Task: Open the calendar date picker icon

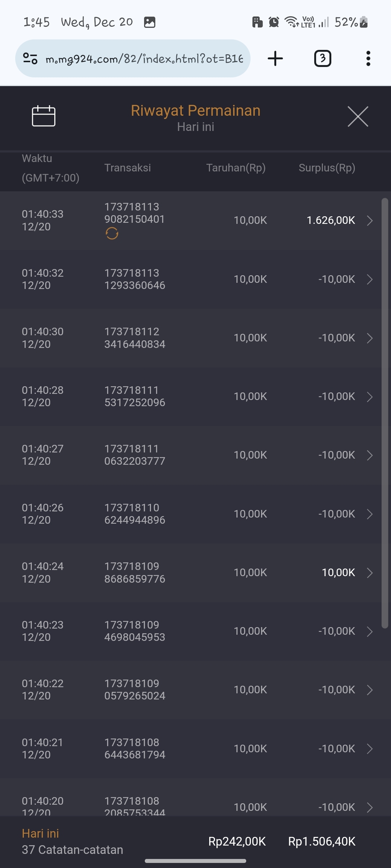Action: [x=43, y=116]
